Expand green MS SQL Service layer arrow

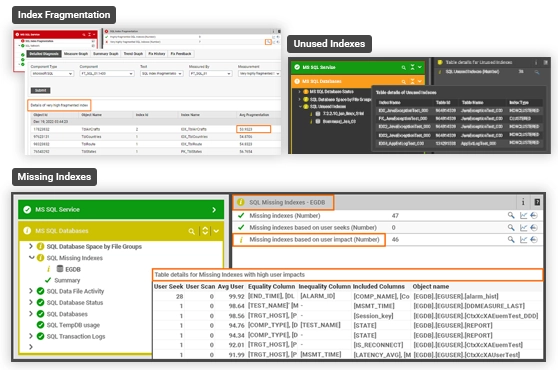coord(214,210)
